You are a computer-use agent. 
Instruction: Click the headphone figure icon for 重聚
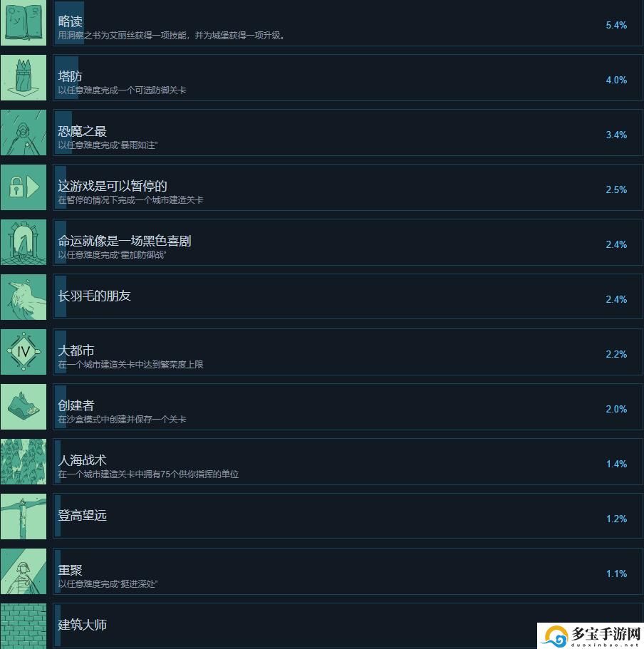pyautogui.click(x=24, y=571)
